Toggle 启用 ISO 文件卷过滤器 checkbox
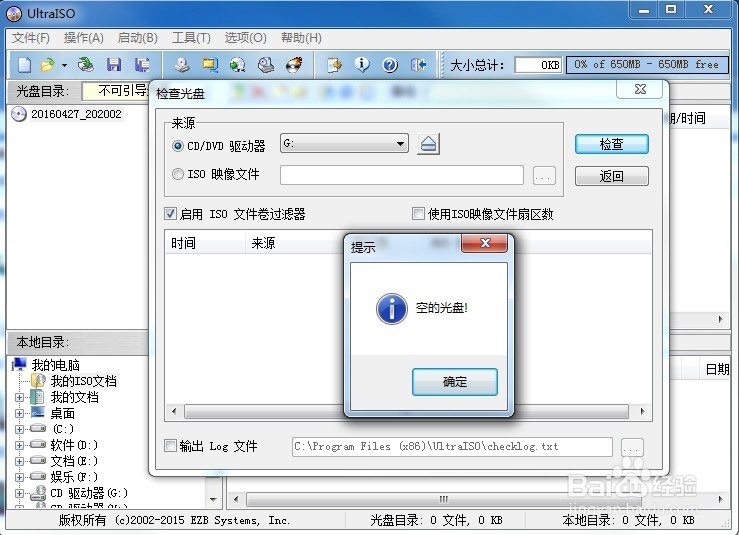The height and width of the screenshot is (535, 739). (x=170, y=214)
